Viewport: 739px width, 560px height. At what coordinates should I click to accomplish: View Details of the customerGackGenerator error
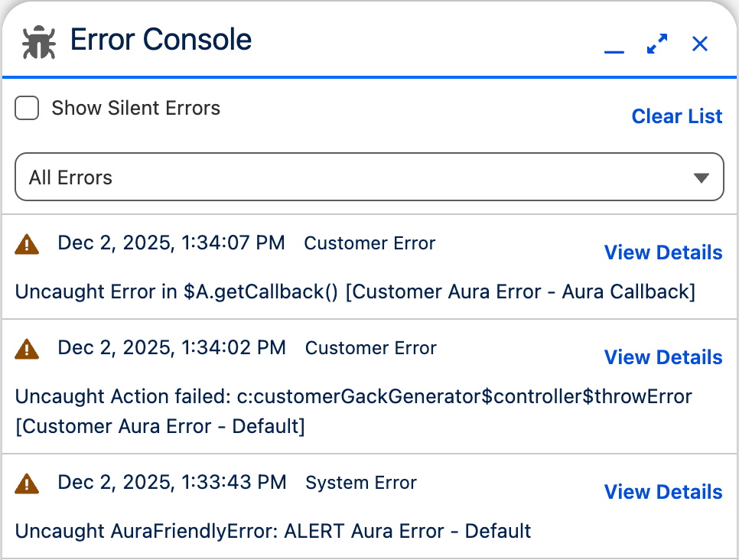point(662,357)
